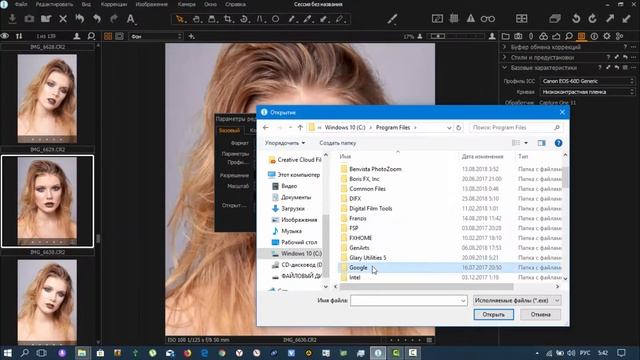Toggle browser visibility eye icon
Screen dimensions: 640x360
5,36
